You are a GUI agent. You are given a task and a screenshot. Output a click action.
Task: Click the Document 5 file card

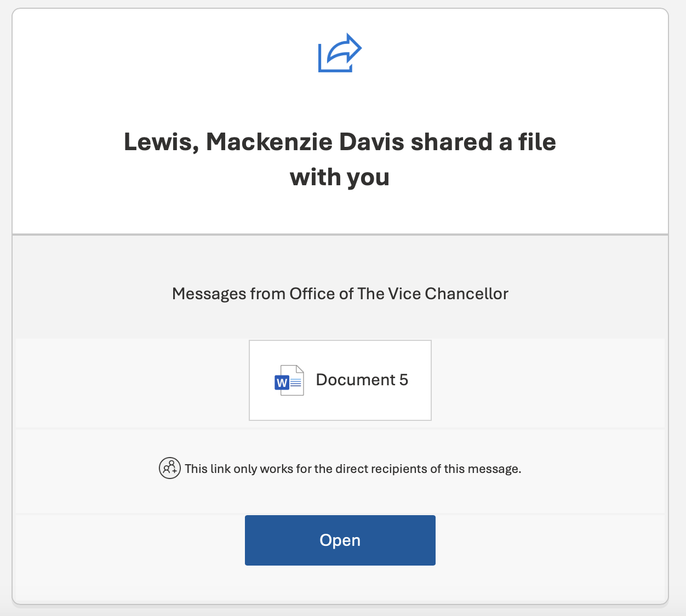[340, 380]
